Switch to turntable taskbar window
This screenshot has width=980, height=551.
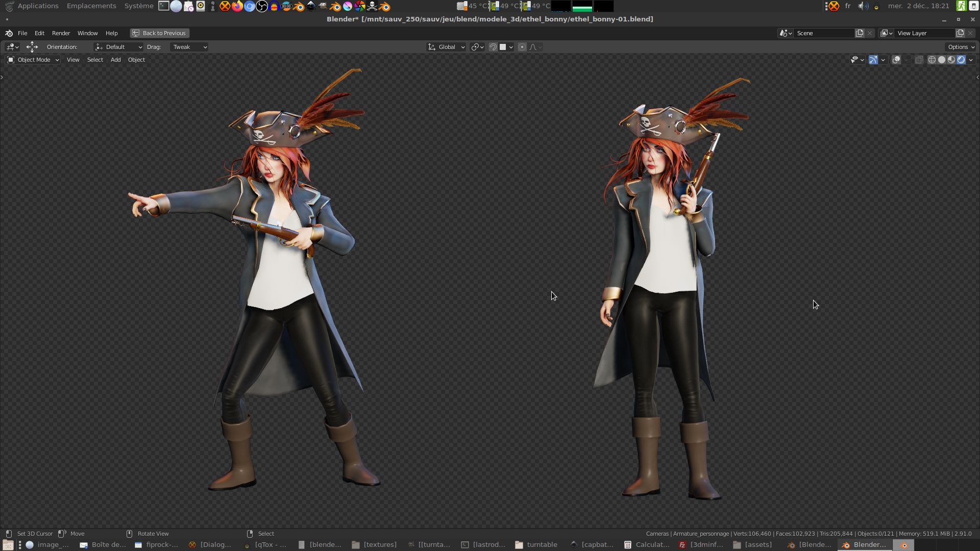tap(536, 545)
